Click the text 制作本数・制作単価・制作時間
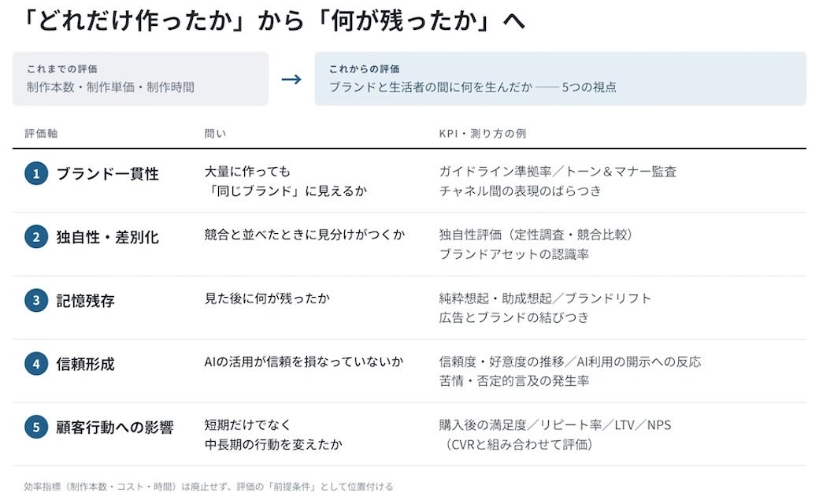The image size is (819, 504). pos(110,87)
